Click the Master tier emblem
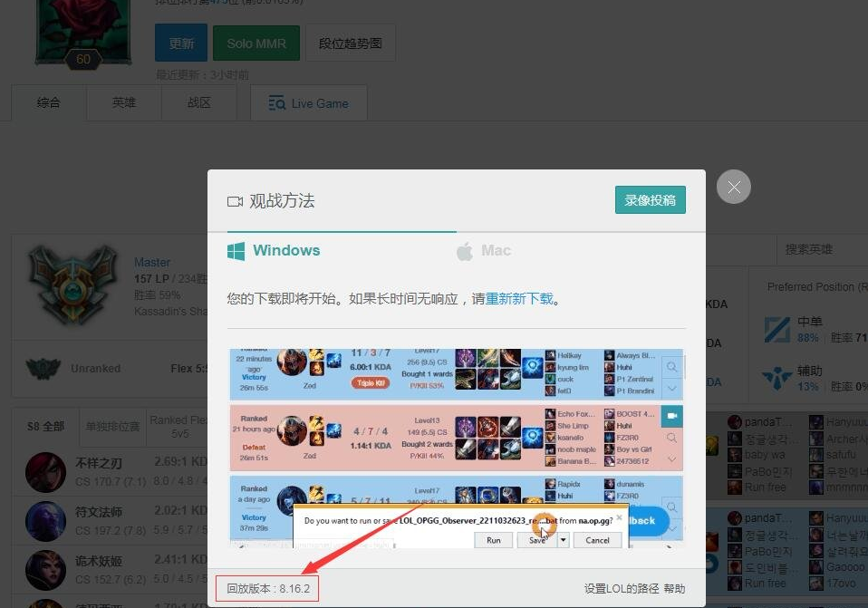The image size is (868, 608). [x=72, y=284]
